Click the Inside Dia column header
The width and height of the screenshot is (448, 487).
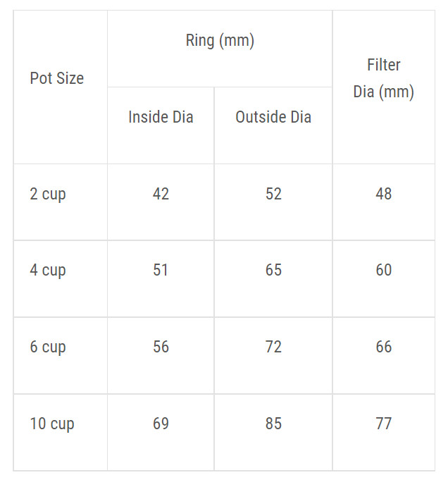coord(161,117)
